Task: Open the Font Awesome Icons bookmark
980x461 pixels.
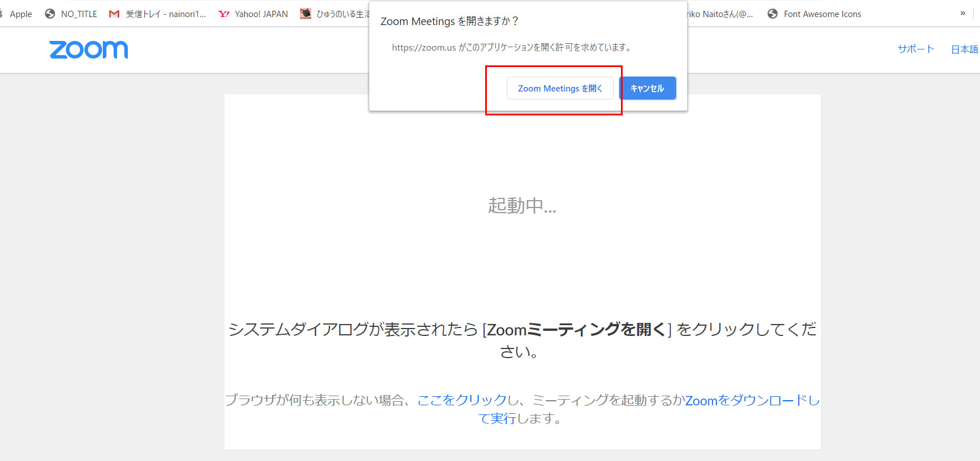Action: 822,14
